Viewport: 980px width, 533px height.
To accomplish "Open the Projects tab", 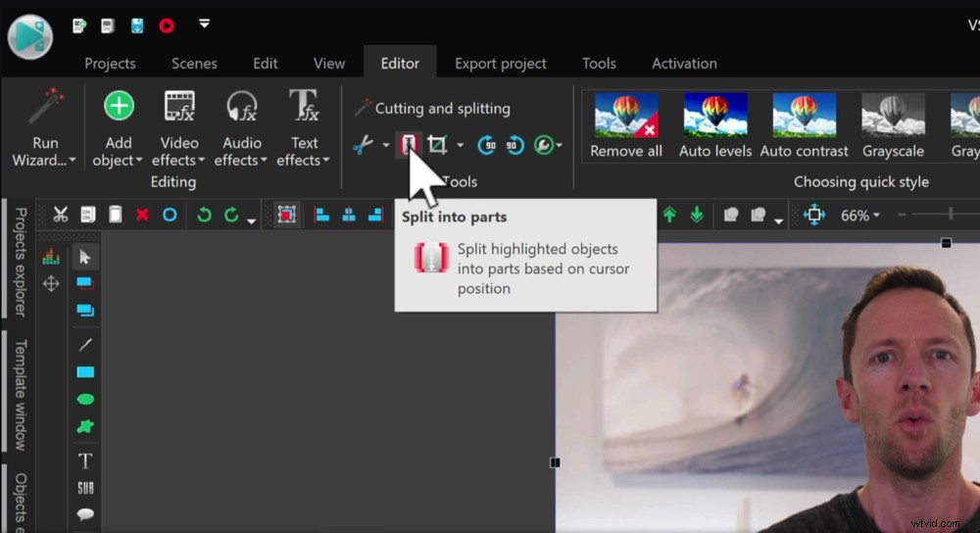I will point(110,64).
